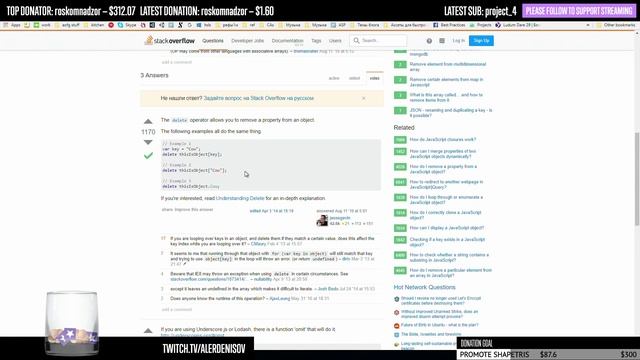Viewport: 640px width, 360px height.
Task: Open 'JSON - renaming and duplicating a key' question
Action: (x=451, y=113)
